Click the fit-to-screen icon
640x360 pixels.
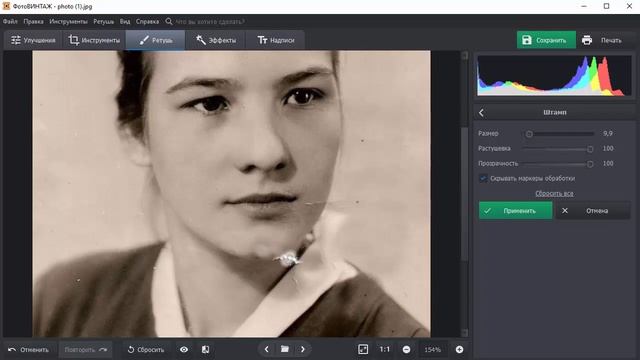[x=363, y=349]
